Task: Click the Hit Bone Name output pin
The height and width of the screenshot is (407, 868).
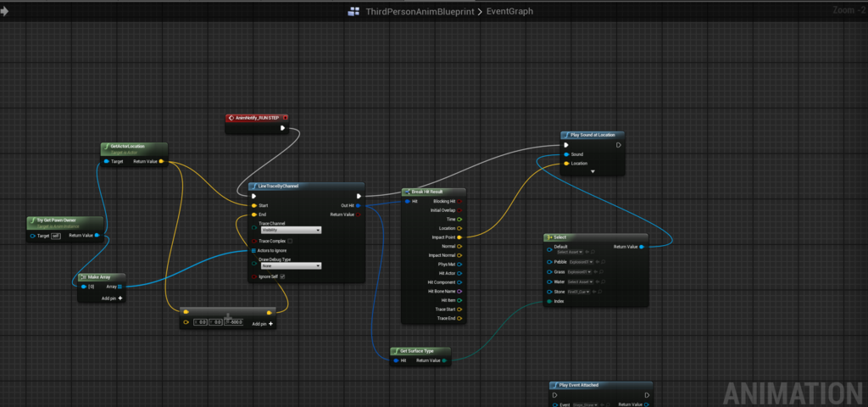Action: click(459, 292)
